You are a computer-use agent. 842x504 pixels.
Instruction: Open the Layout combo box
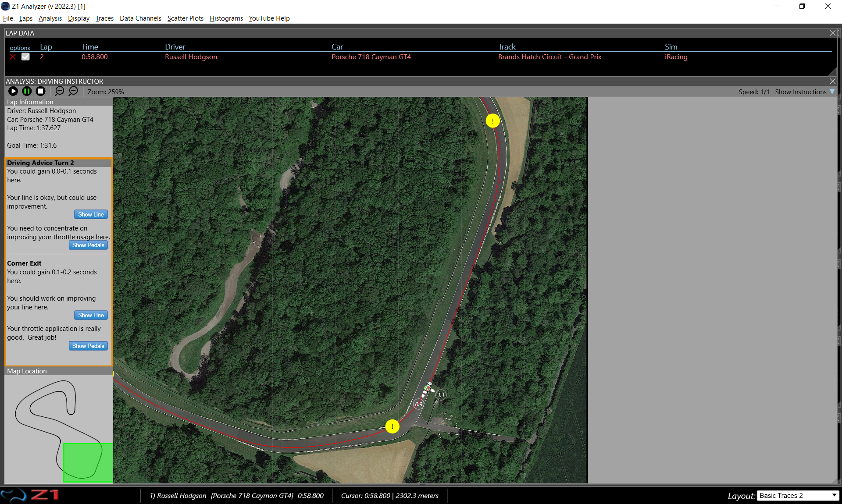798,496
